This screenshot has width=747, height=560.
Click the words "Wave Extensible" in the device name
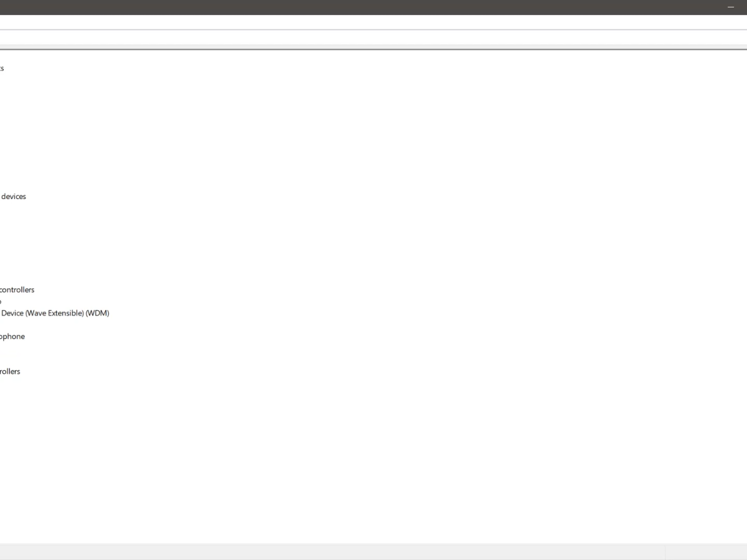[54, 313]
